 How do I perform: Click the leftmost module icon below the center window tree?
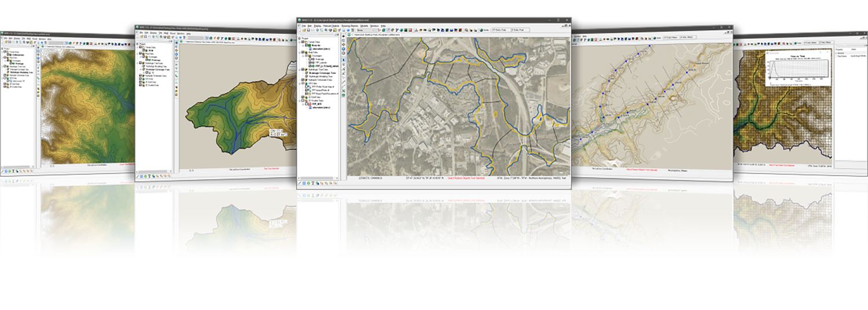[299, 183]
